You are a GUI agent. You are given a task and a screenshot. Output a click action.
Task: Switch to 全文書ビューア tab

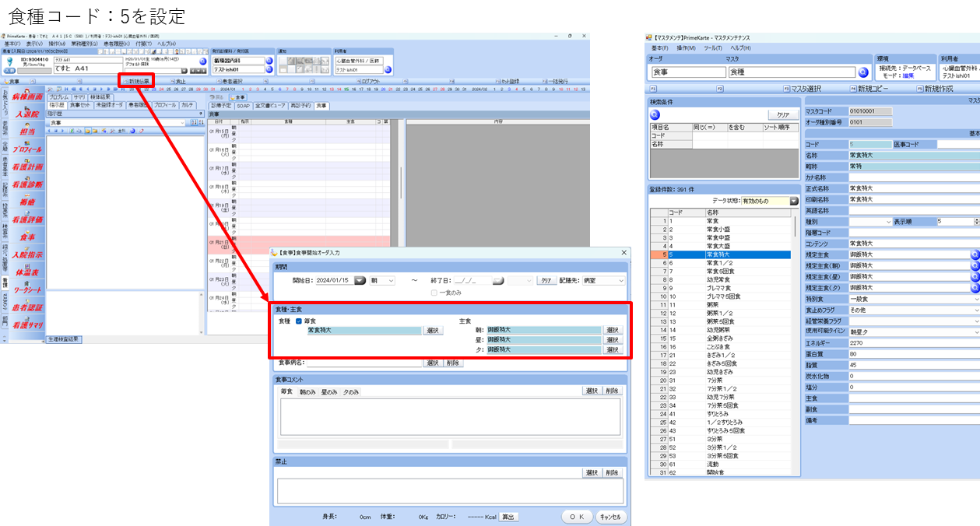[x=270, y=105]
